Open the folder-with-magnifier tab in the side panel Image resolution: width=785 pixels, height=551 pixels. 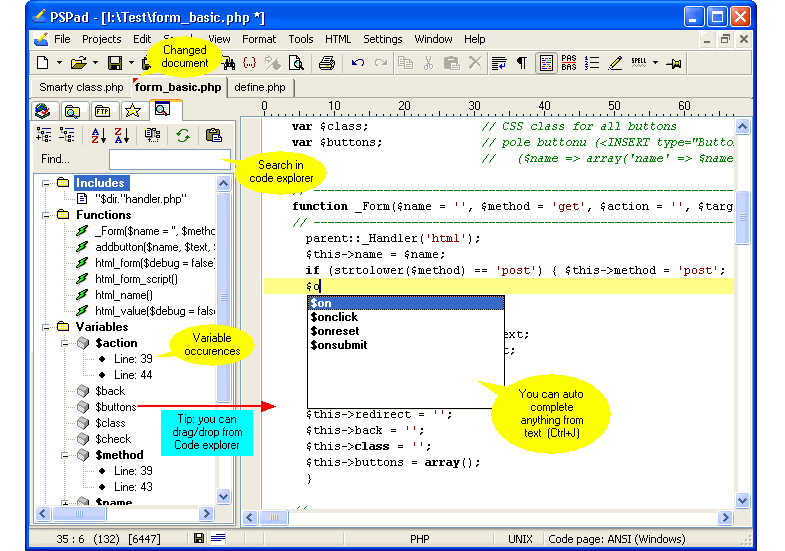pos(73,111)
